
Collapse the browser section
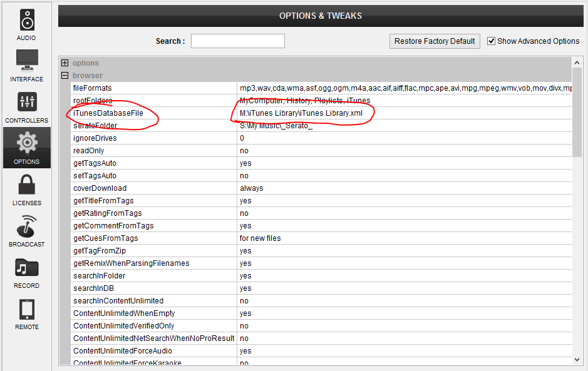tap(64, 76)
